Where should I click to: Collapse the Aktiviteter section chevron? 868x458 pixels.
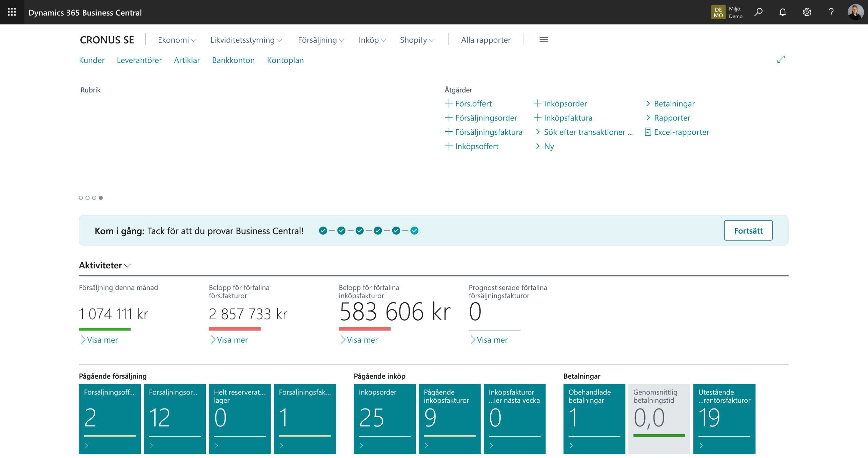(127, 266)
